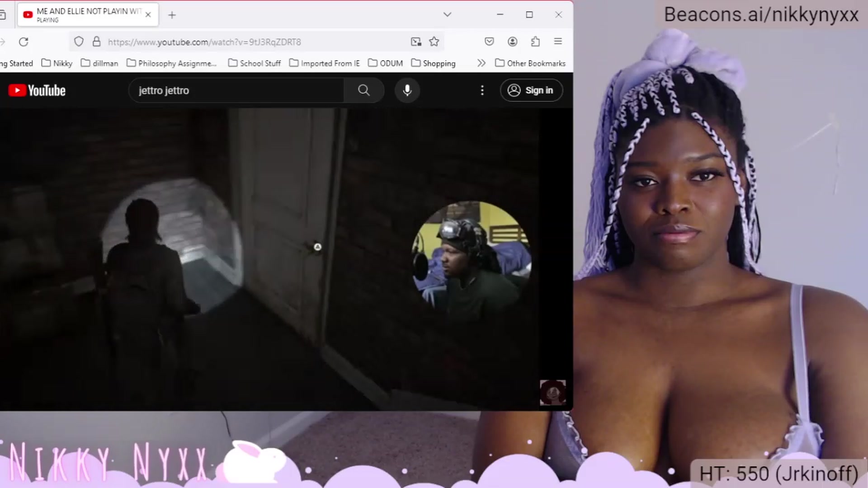Expand the list all tabs chevron
Viewport: 868px width, 488px height.
click(x=447, y=14)
